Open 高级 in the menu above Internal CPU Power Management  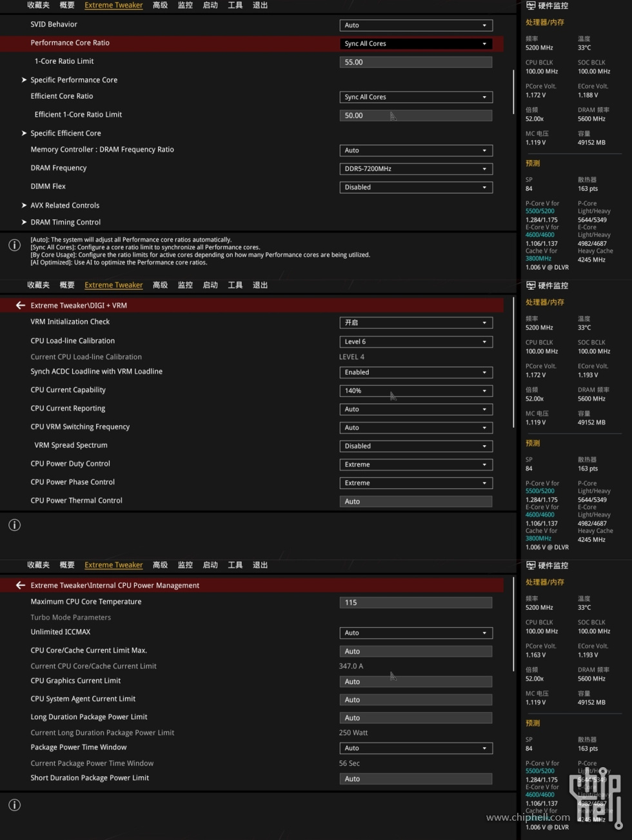tap(160, 565)
